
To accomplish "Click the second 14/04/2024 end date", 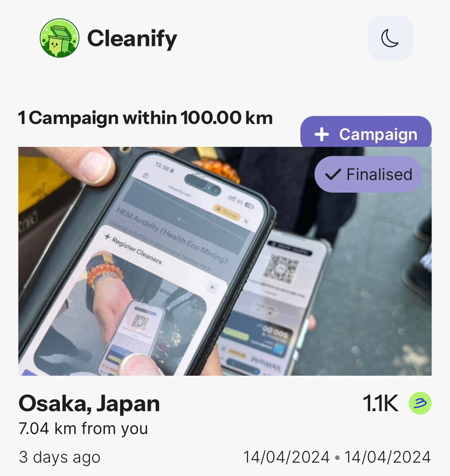I will (387, 457).
